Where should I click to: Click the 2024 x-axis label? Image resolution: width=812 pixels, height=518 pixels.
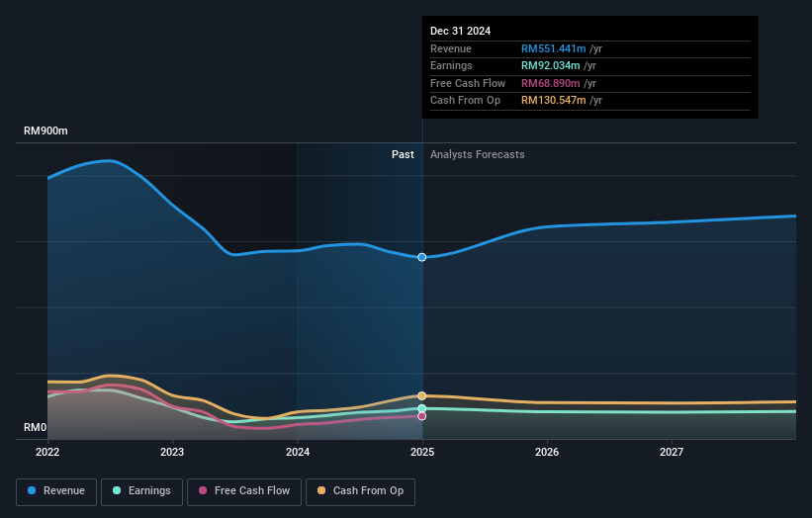[298, 452]
